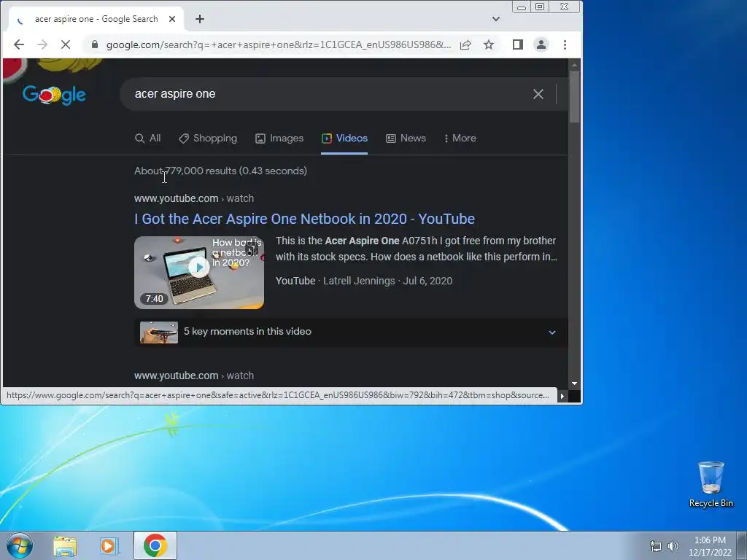
Task: Switch to the News tab
Action: (406, 138)
